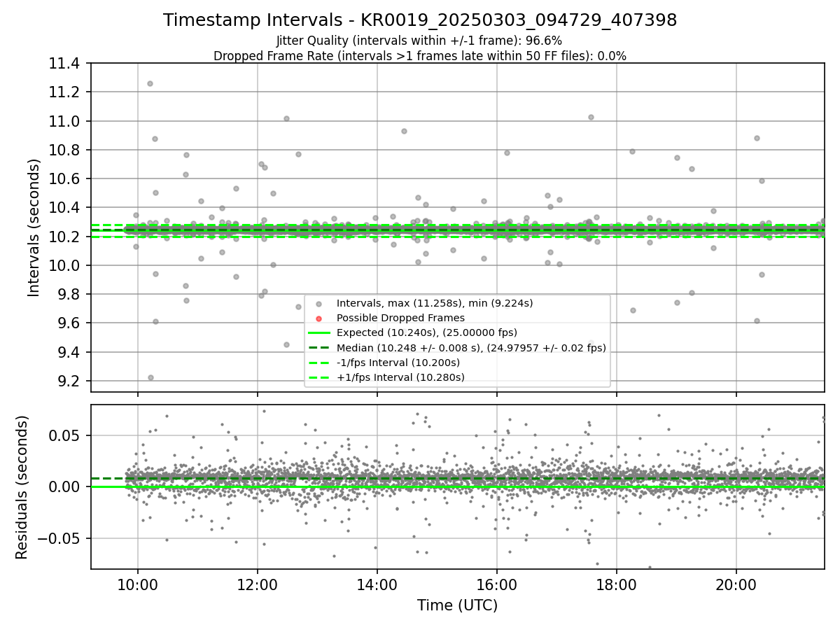The width and height of the screenshot is (840, 630).
Task: Click the '14:00' time tick label
Action: pyautogui.click(x=377, y=584)
